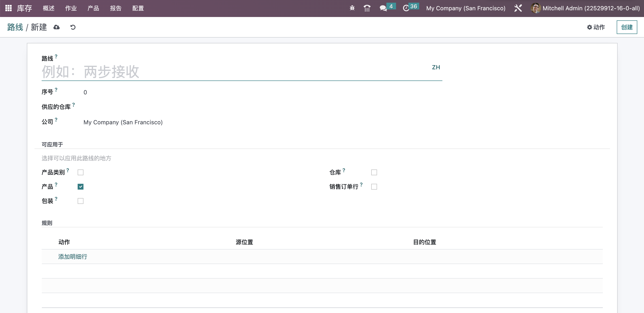
Task: Show help tooltip next to 包装
Action: click(56, 199)
